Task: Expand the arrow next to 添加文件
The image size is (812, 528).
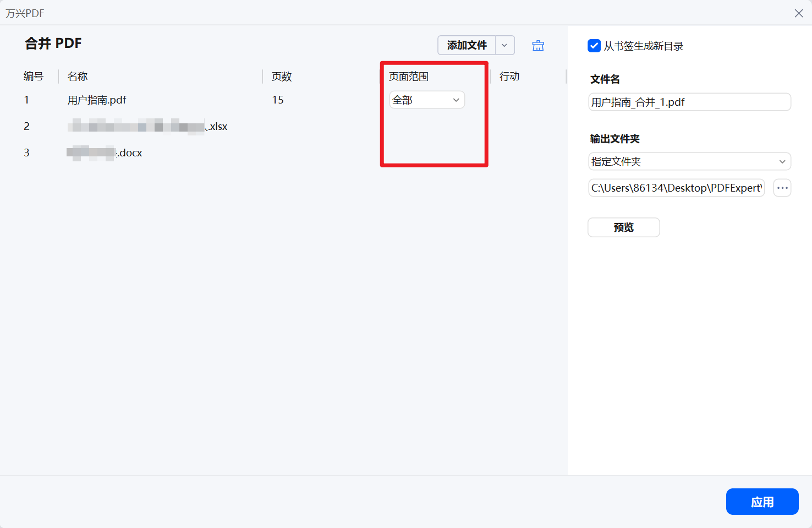Action: 504,45
